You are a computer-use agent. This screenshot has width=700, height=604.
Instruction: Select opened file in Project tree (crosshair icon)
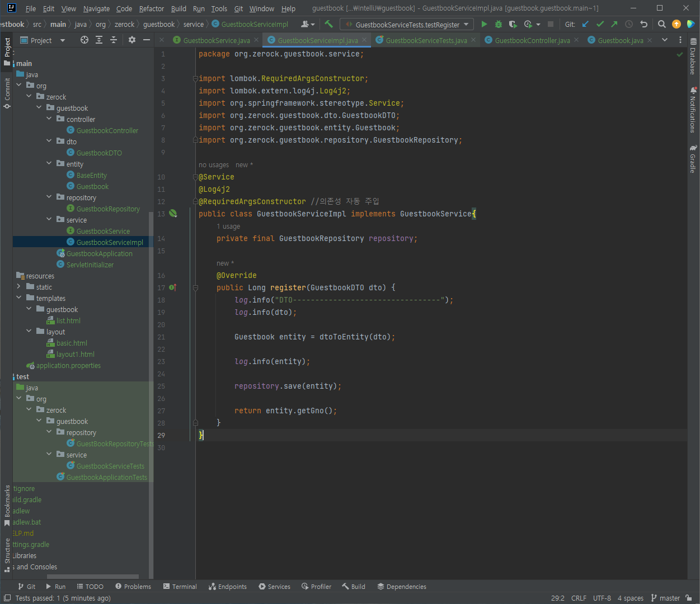84,40
